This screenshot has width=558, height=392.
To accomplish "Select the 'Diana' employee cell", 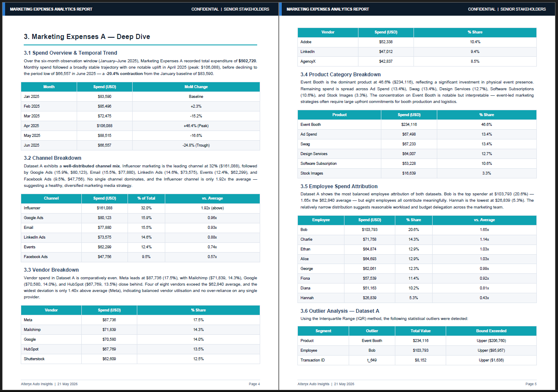I will [x=321, y=288].
